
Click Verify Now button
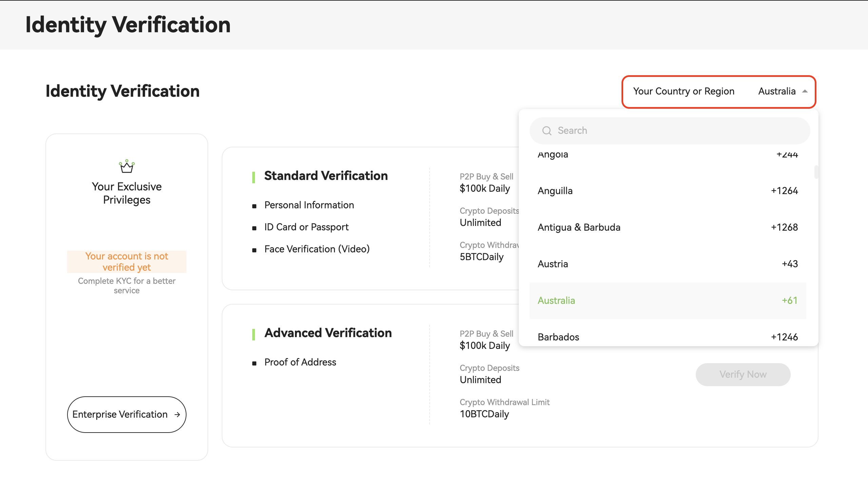(743, 374)
